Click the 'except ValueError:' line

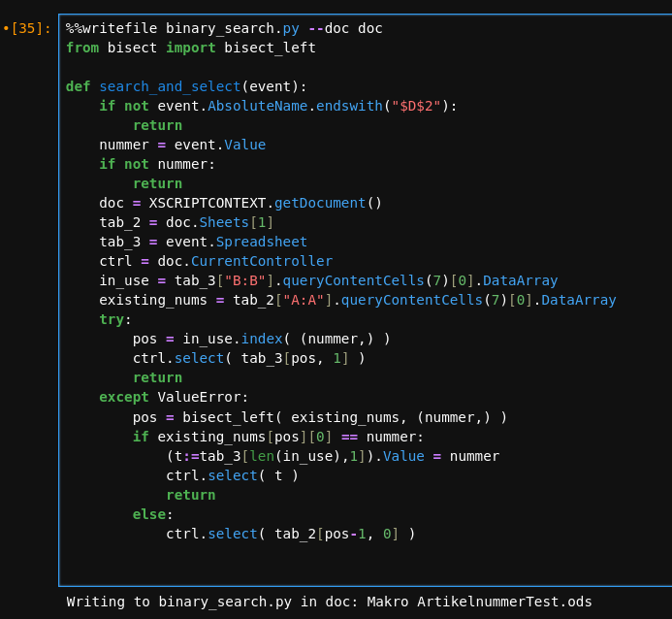[174, 397]
